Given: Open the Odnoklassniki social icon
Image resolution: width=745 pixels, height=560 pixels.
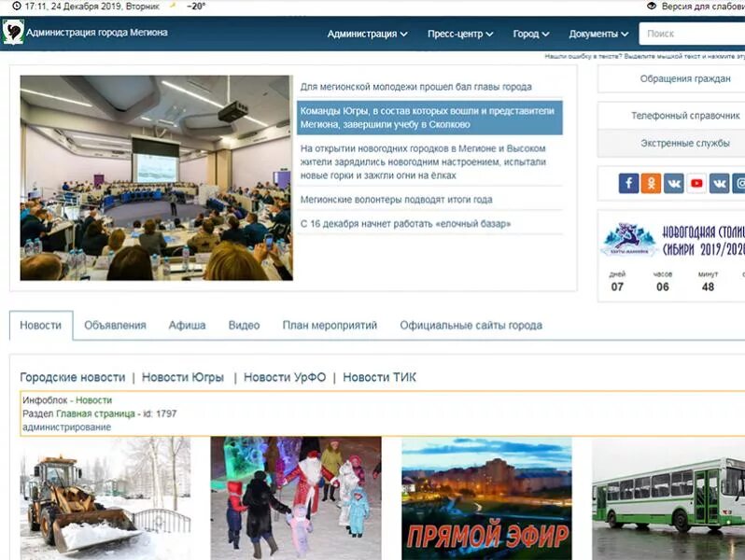Looking at the screenshot, I should pyautogui.click(x=651, y=183).
